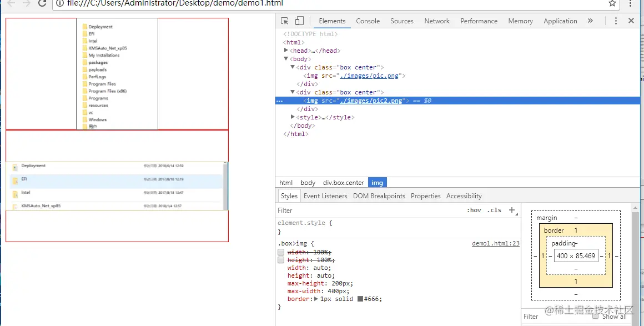Toggle the device toolbar icon
This screenshot has width=644, height=326.
(299, 21)
